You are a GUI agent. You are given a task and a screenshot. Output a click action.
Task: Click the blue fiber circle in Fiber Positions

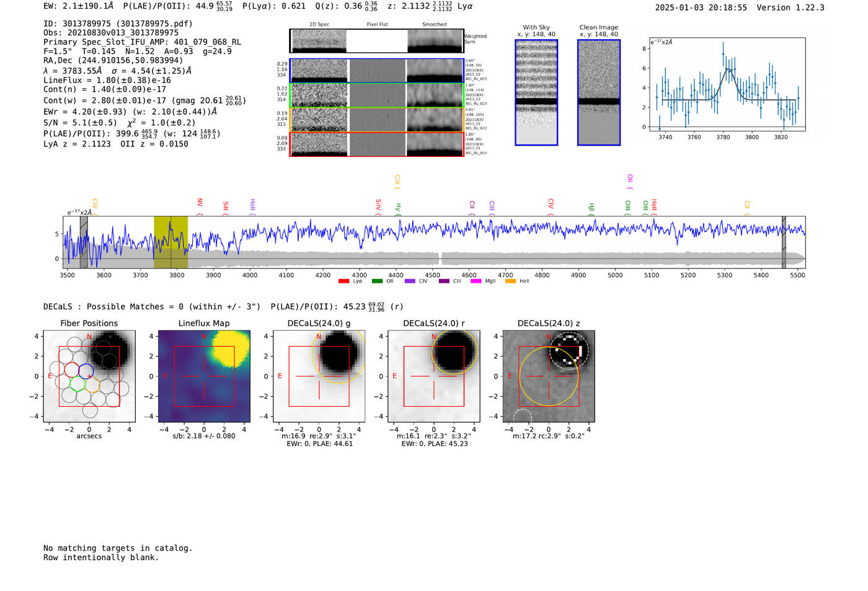86,370
